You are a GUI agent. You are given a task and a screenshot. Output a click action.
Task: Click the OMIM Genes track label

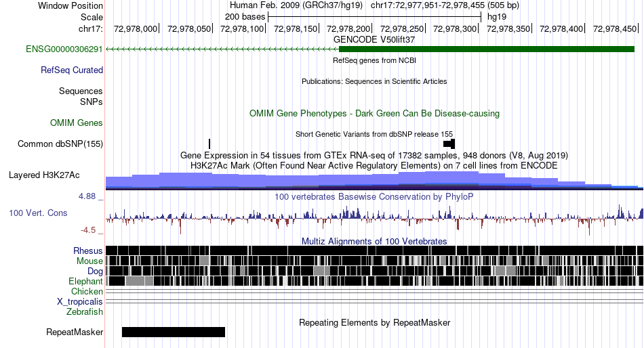click(x=77, y=123)
